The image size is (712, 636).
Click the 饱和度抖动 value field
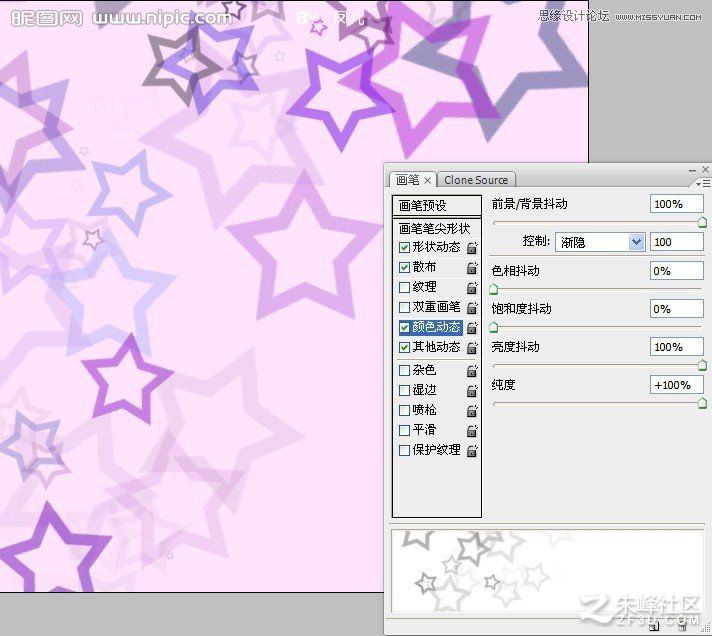pos(677,309)
